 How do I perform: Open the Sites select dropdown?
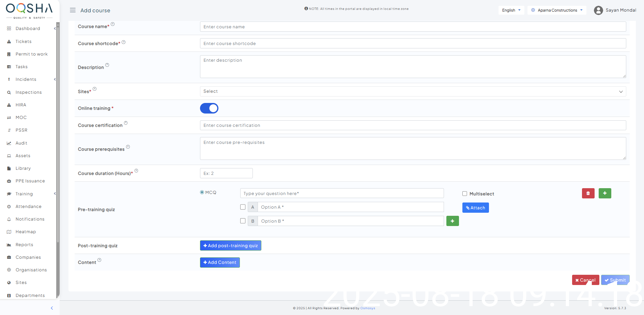coord(413,91)
